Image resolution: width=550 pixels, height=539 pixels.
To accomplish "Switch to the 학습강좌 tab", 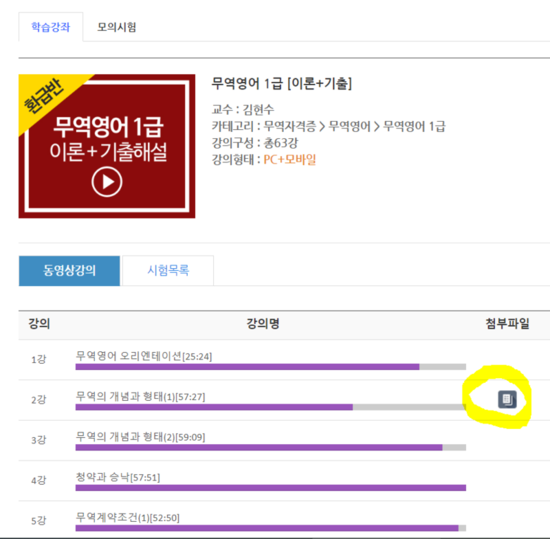I will pyautogui.click(x=51, y=27).
